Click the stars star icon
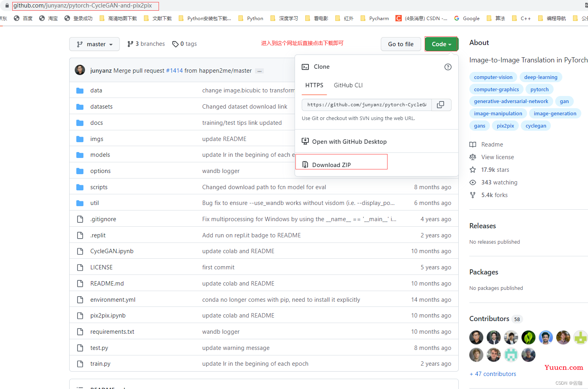Viewport: 588px width, 389px height. tap(473, 170)
